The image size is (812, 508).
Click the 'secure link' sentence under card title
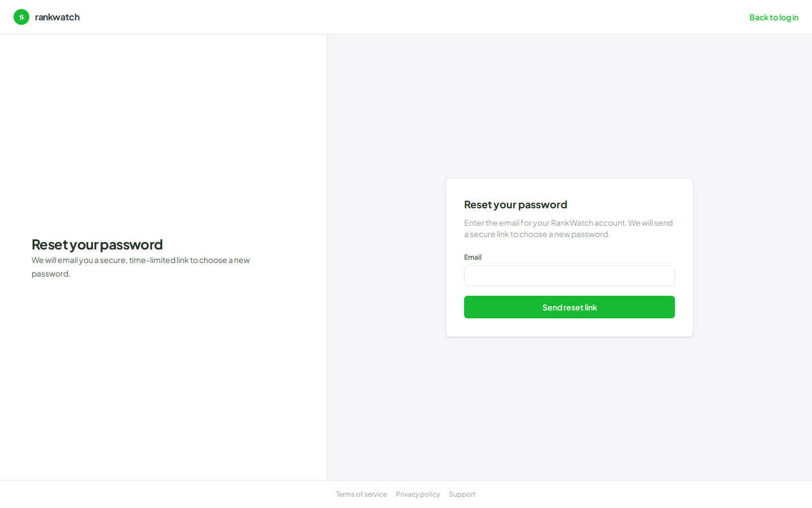pos(568,229)
